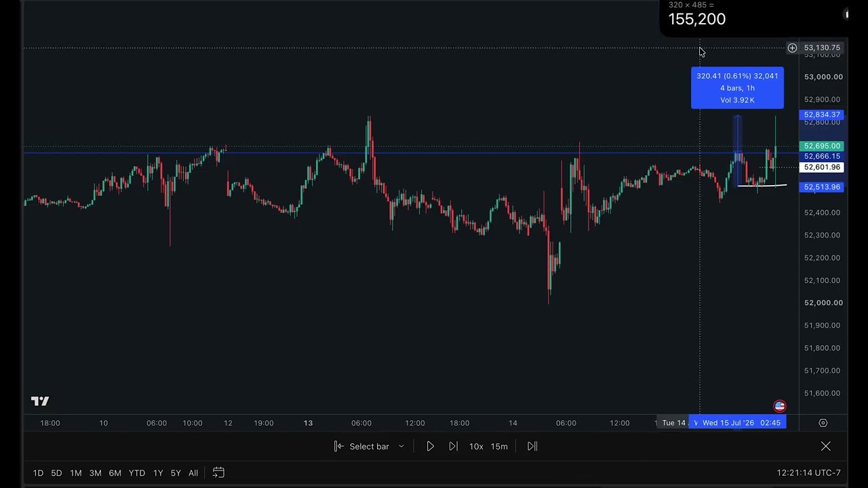
Task: Select the YTD time range
Action: [137, 473]
